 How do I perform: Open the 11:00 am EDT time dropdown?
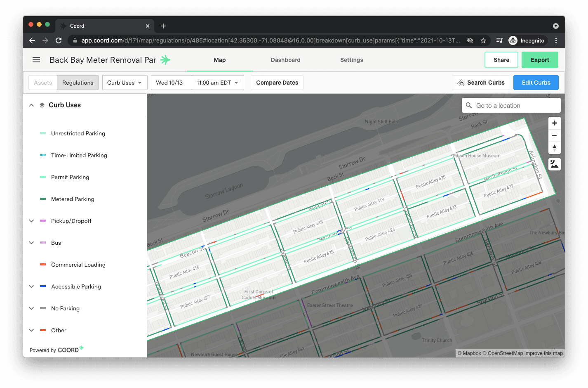pos(218,83)
